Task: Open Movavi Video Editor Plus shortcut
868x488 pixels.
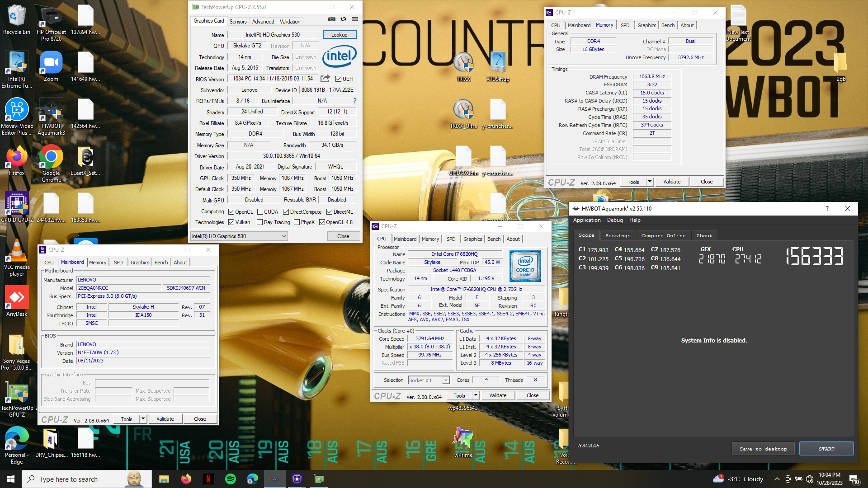Action: point(17,117)
